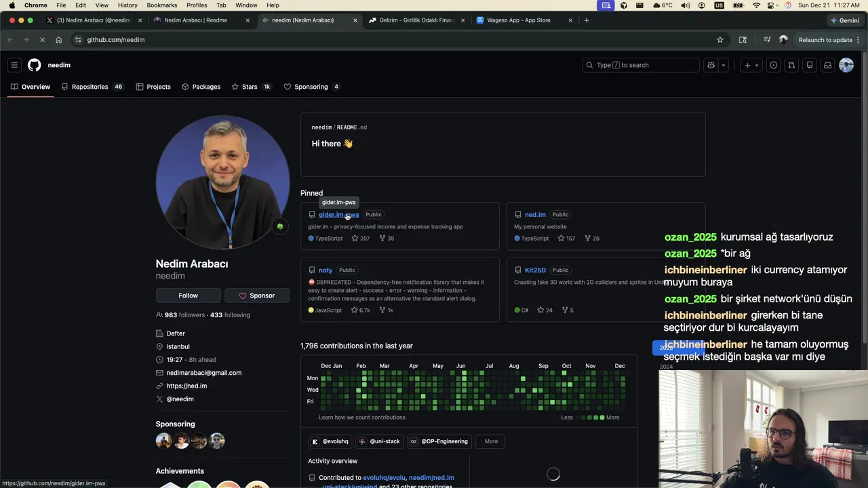Open the Bookmarks menu in menu bar

[x=161, y=5]
